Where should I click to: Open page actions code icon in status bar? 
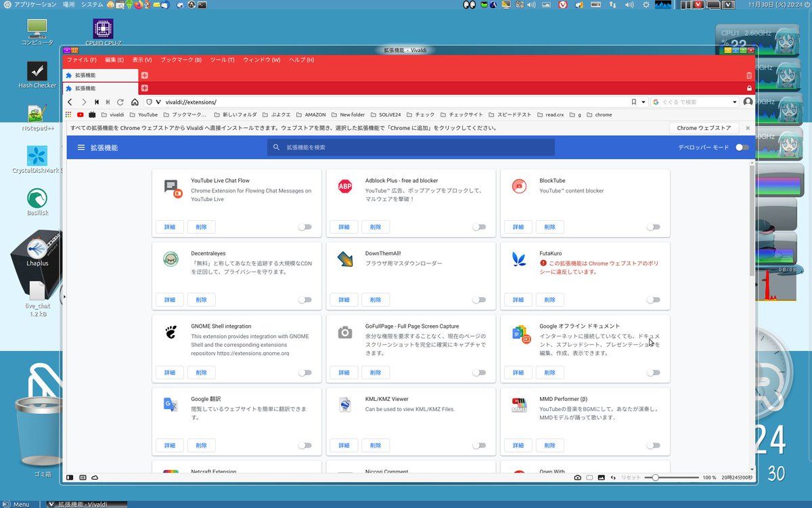click(613, 478)
